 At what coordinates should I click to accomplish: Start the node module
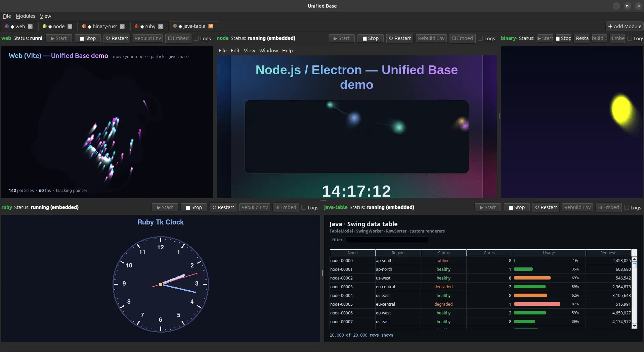342,38
